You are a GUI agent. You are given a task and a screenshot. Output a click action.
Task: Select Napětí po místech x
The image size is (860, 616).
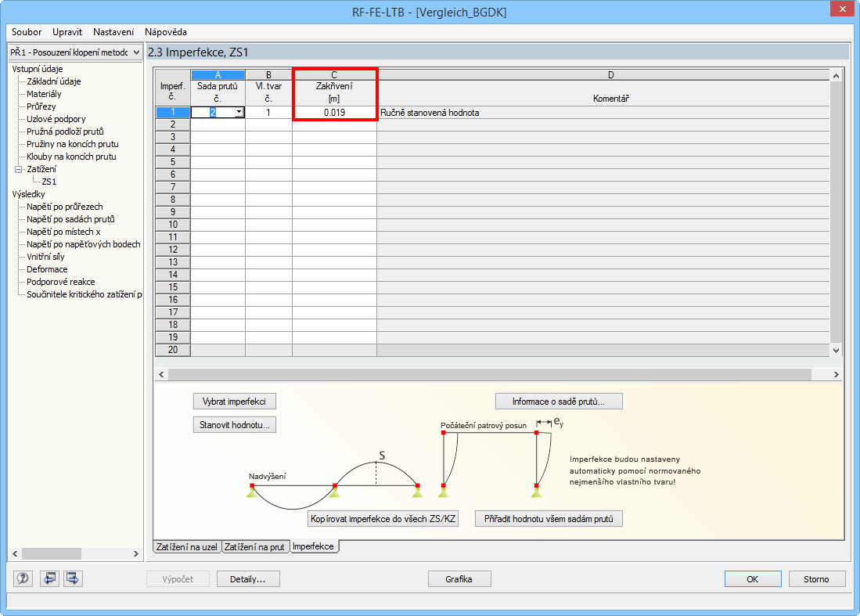(63, 232)
